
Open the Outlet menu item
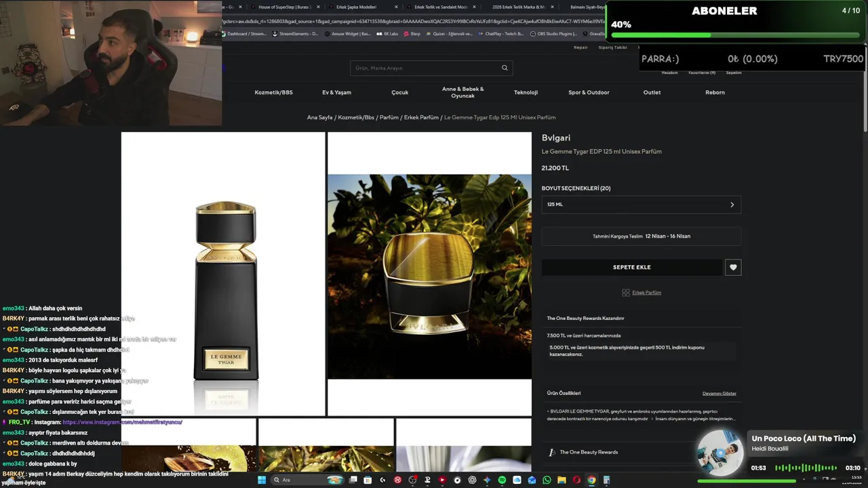652,92
